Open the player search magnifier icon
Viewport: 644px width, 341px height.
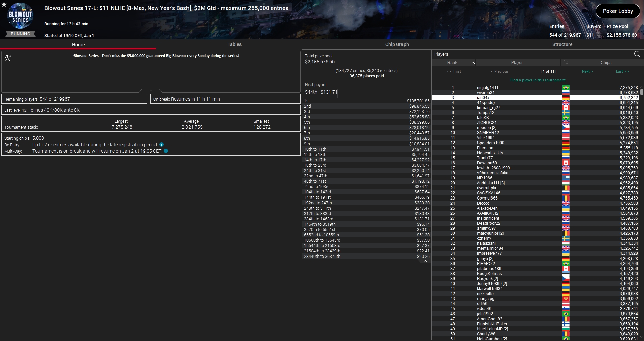click(x=637, y=54)
